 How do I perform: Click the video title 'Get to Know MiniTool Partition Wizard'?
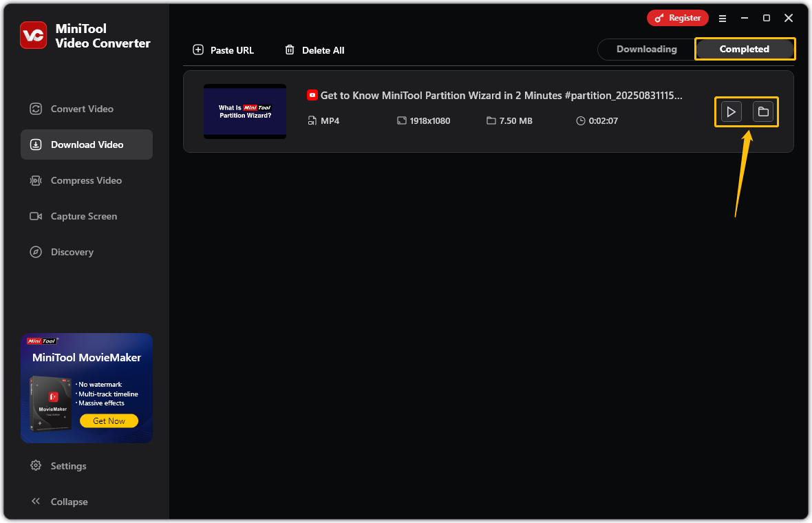(x=501, y=95)
